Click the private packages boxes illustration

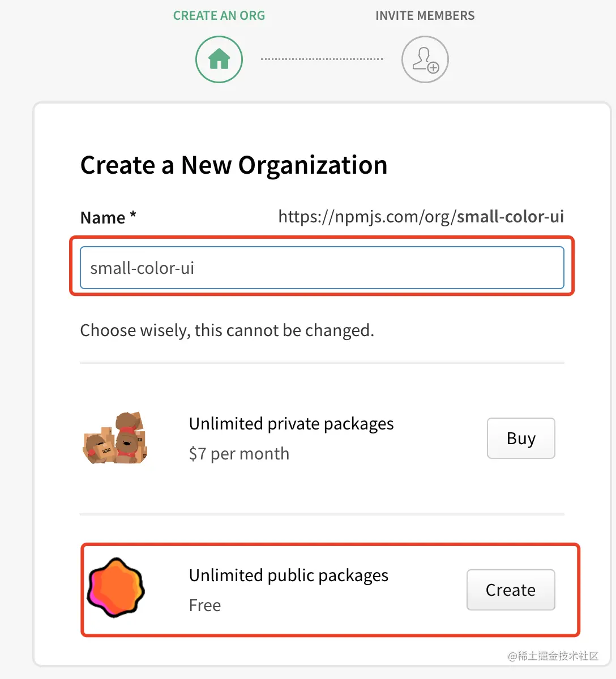(x=115, y=439)
